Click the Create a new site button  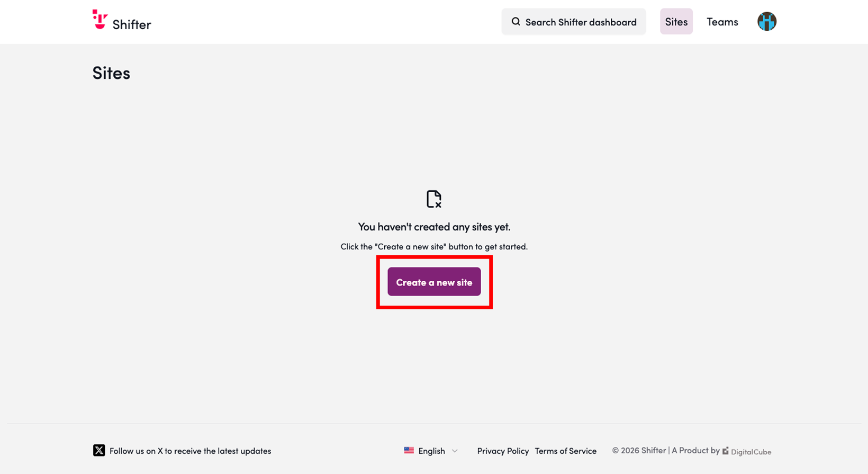[434, 282]
